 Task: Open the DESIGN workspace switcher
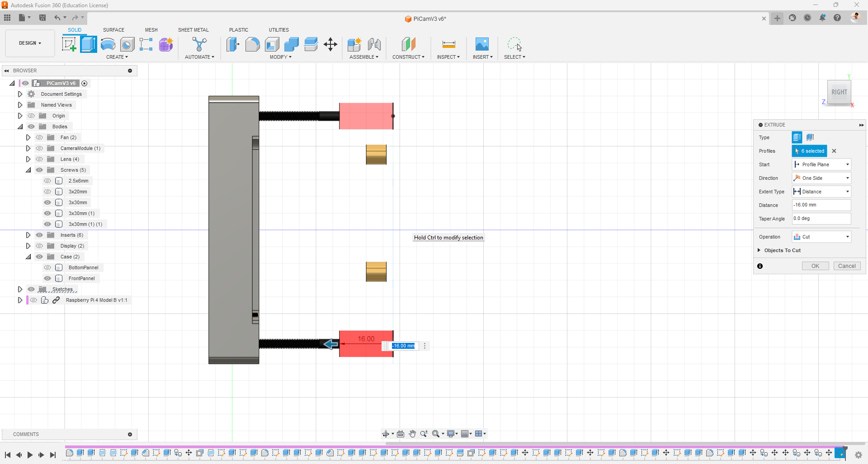(x=30, y=43)
